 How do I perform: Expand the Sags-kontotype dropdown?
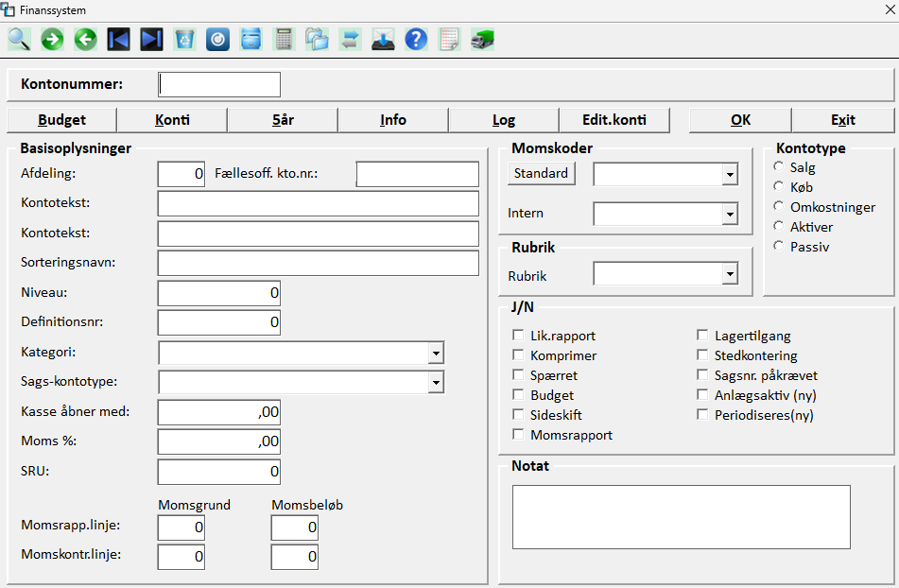pos(437,382)
